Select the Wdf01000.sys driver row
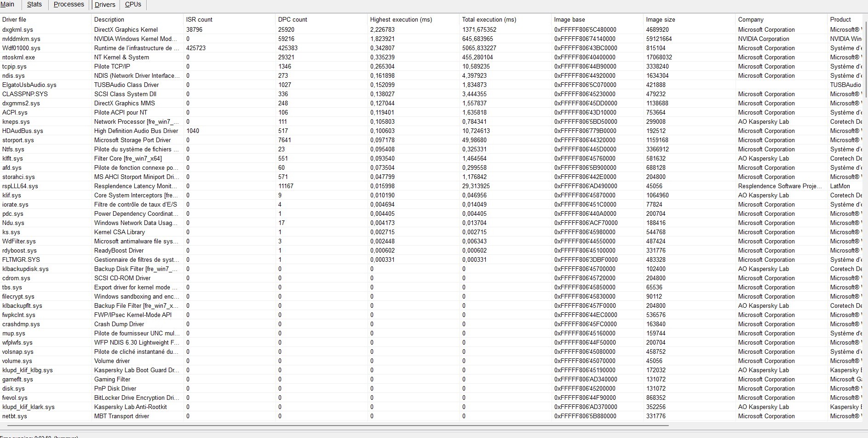The image size is (868, 438). [x=431, y=48]
